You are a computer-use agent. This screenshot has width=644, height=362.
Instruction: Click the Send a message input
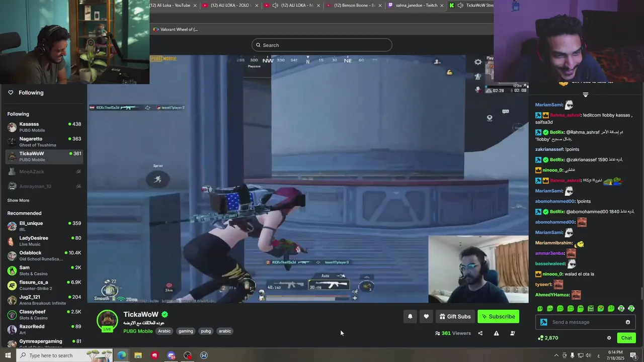pos(586,322)
